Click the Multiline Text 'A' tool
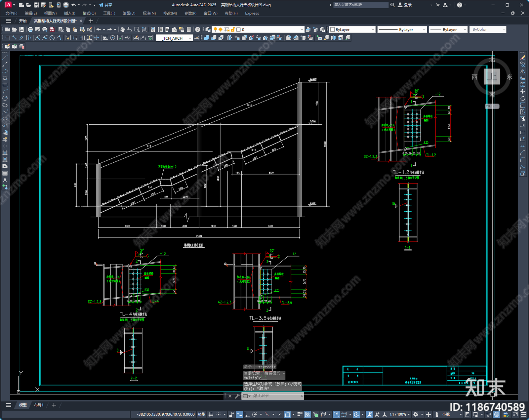This screenshot has width=529, height=420. (5, 180)
